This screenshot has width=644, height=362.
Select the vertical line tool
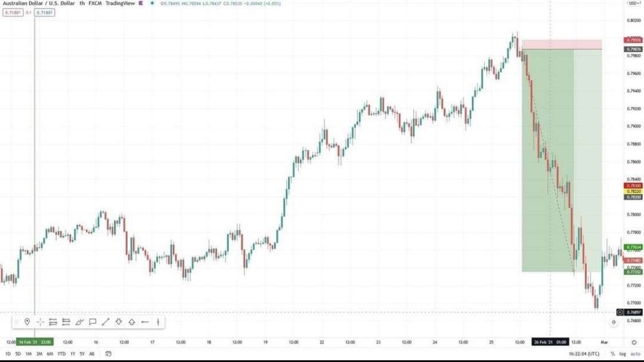pyautogui.click(x=158, y=322)
